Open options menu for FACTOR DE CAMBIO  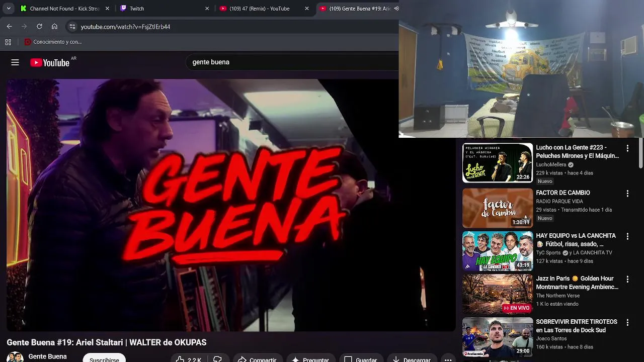[627, 194]
